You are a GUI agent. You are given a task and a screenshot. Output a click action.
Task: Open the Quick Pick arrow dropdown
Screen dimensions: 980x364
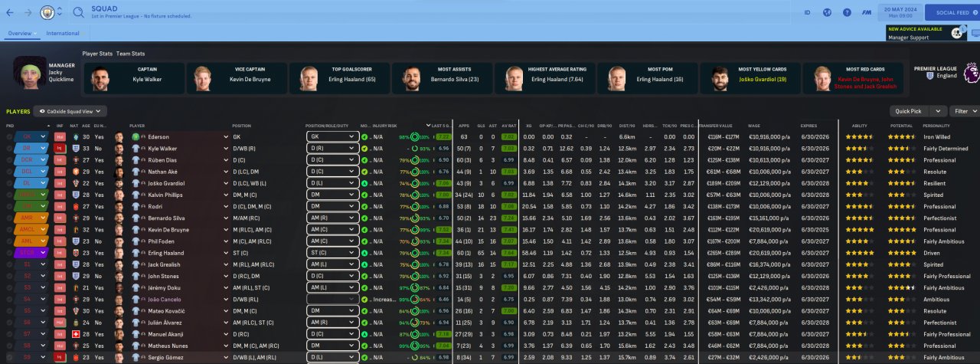coord(939,111)
